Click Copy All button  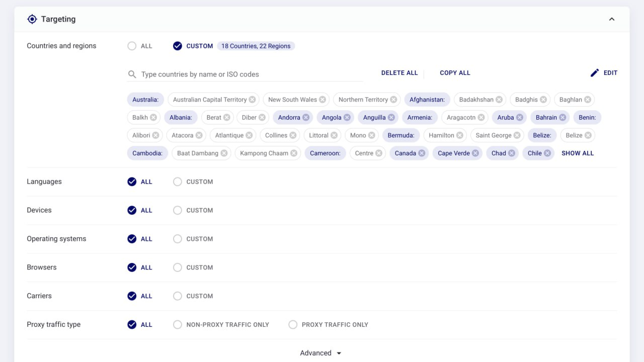coord(455,73)
